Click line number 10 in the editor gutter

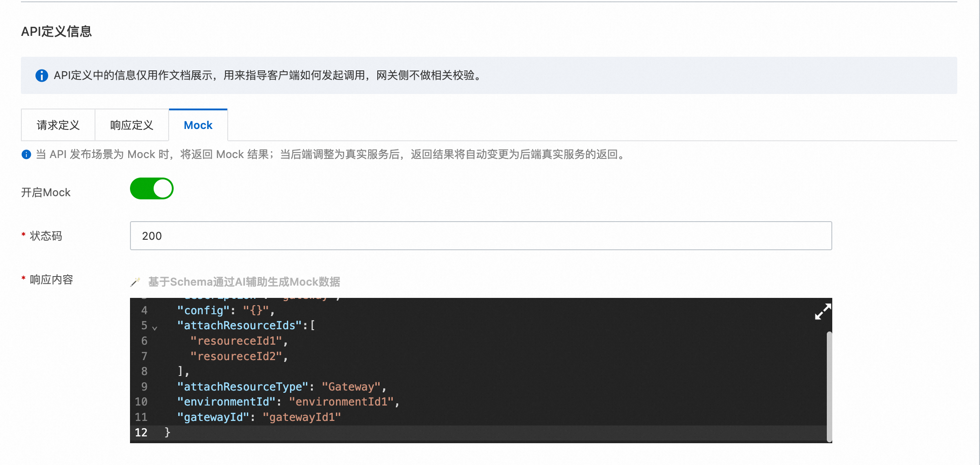click(141, 402)
